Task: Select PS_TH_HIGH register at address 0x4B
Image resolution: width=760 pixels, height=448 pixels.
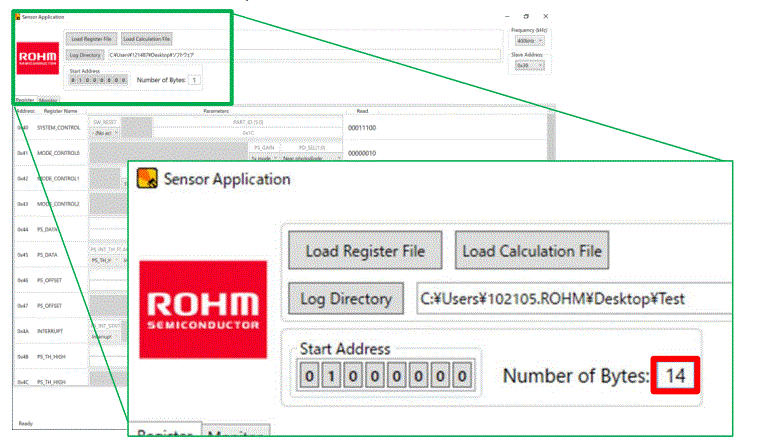Action: pos(51,357)
